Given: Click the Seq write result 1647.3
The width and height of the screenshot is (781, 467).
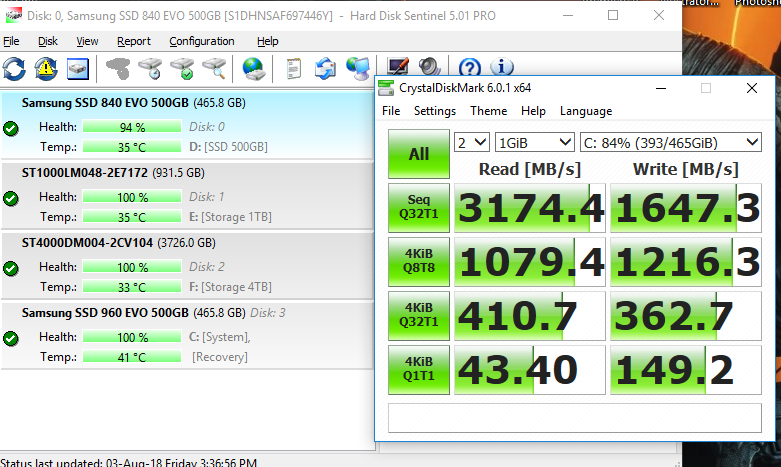Looking at the screenshot, I should (686, 208).
